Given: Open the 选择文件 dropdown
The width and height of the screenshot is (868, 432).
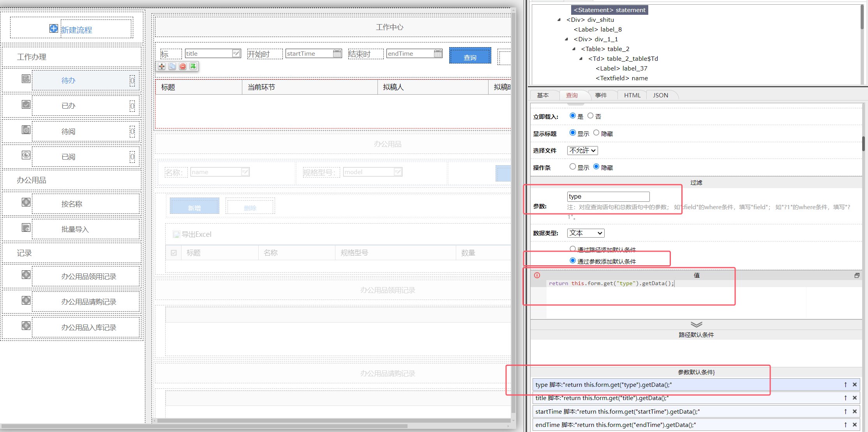Looking at the screenshot, I should click(582, 150).
